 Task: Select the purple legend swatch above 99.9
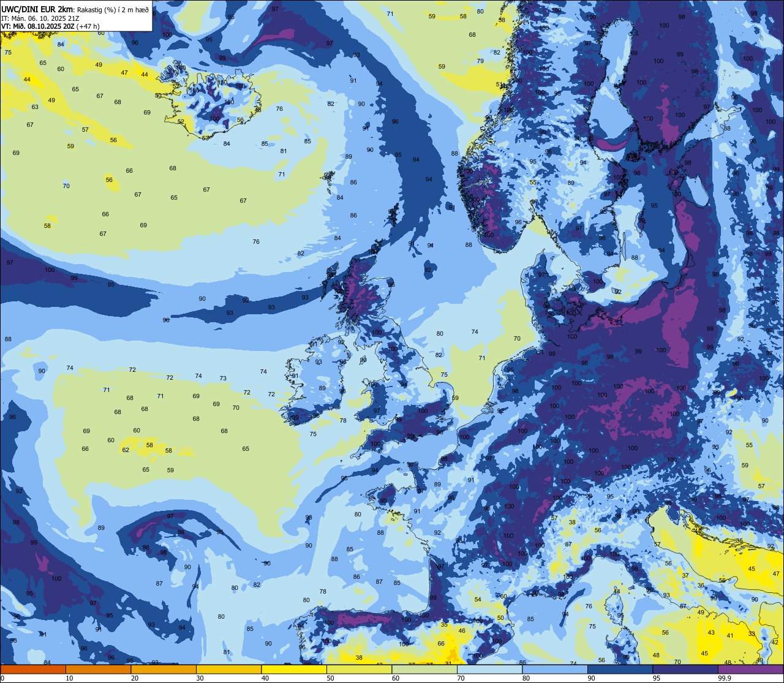(x=750, y=669)
